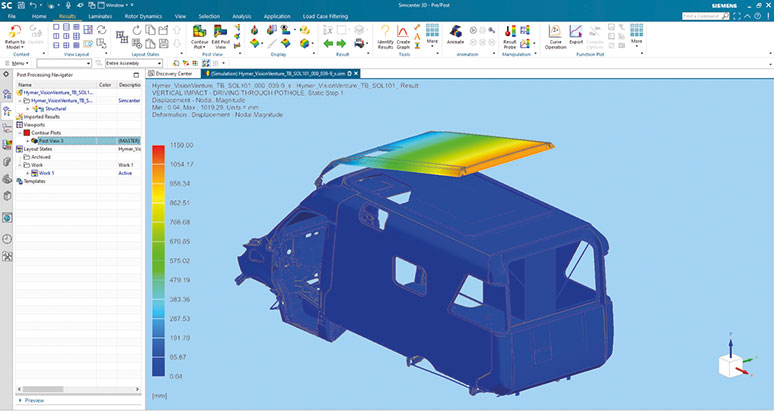The width and height of the screenshot is (774, 414).
Task: Switch to the Home ribbon tab
Action: point(39,16)
